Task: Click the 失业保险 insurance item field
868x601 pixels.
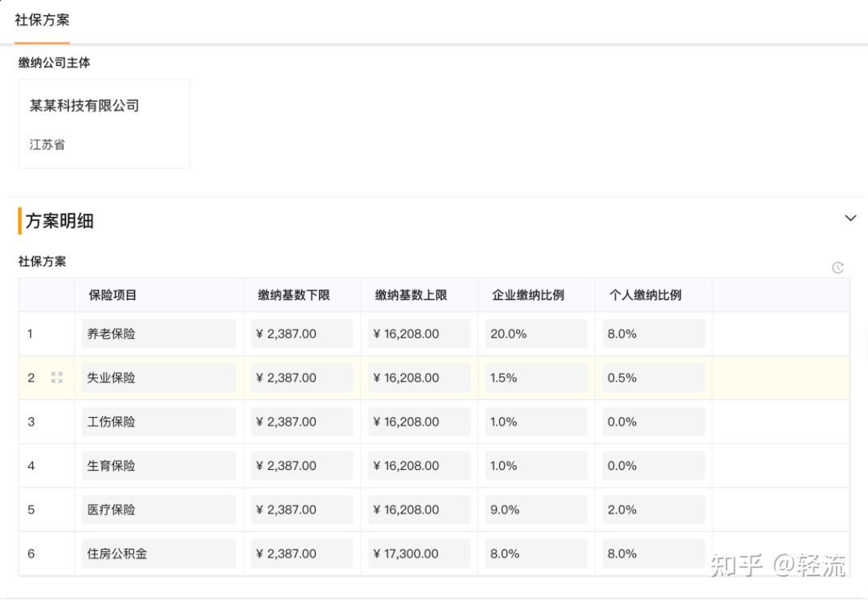Action: click(x=158, y=378)
